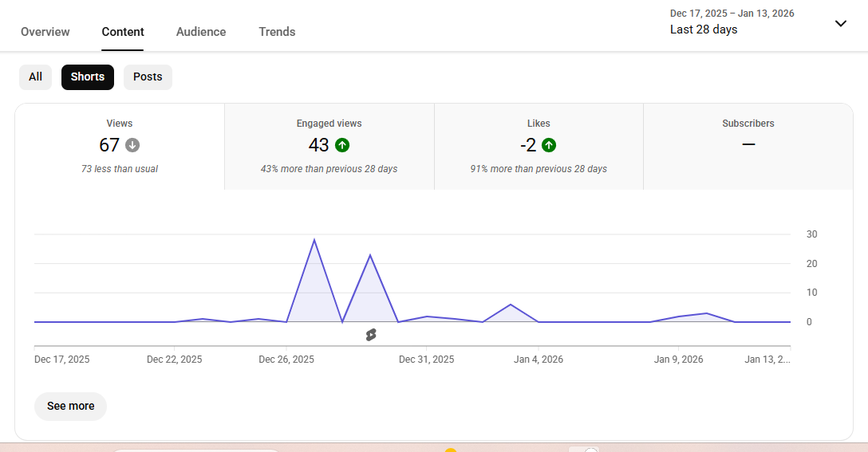868x452 pixels.
Task: Click the gray down-arrow icon beside Views 67
Action: 132,145
